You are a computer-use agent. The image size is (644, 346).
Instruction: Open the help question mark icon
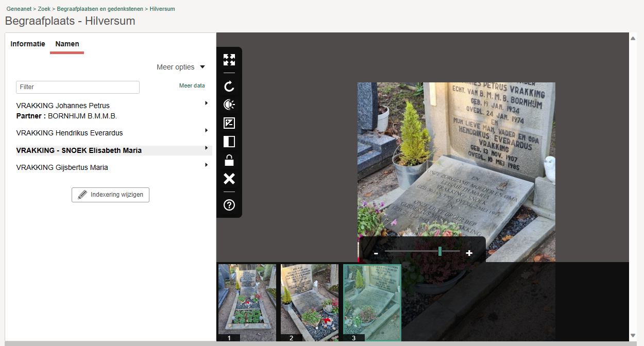click(229, 205)
